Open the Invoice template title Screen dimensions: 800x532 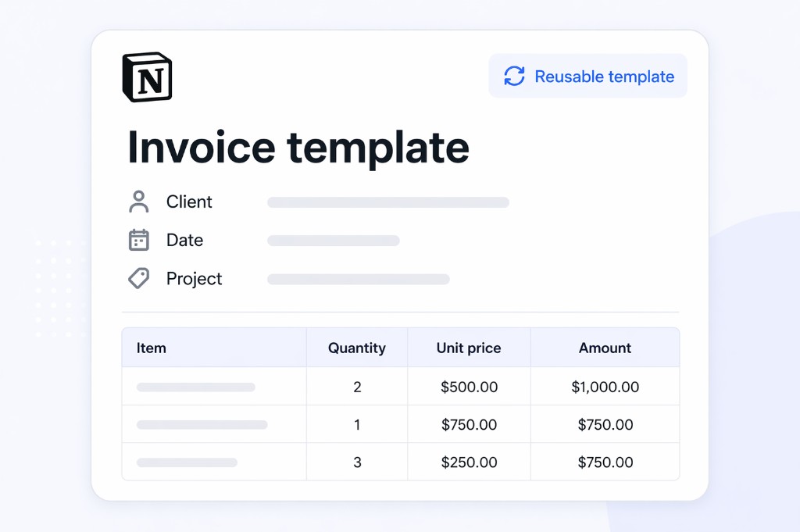[298, 148]
